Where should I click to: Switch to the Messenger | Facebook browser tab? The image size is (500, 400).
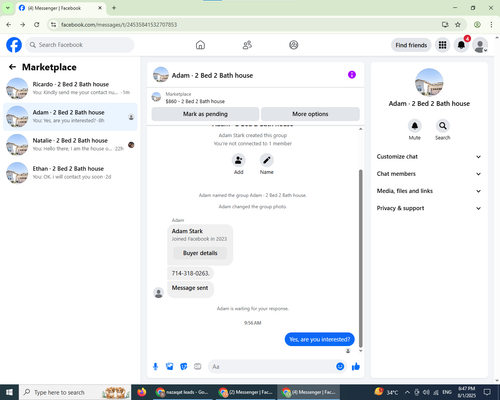coord(61,8)
